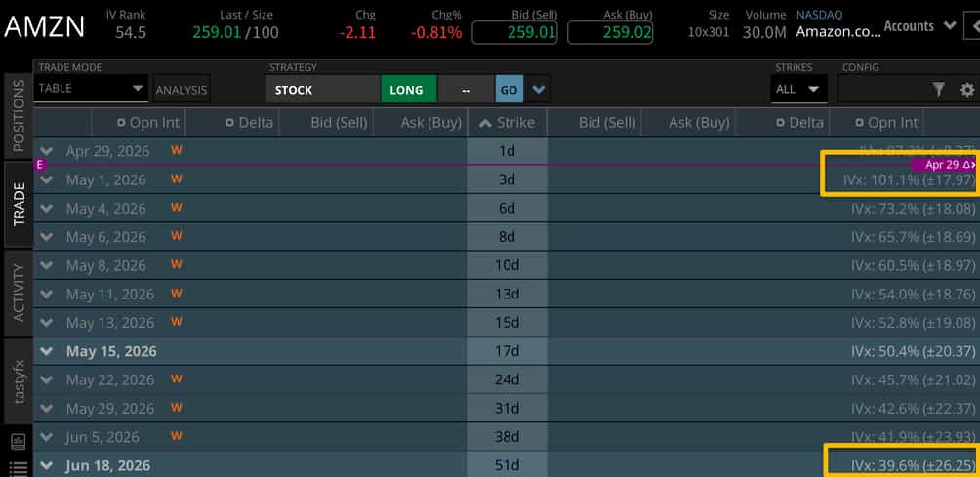The image size is (980, 477).
Task: Click the W weekly badge on May 1, 2026
Action: click(177, 179)
